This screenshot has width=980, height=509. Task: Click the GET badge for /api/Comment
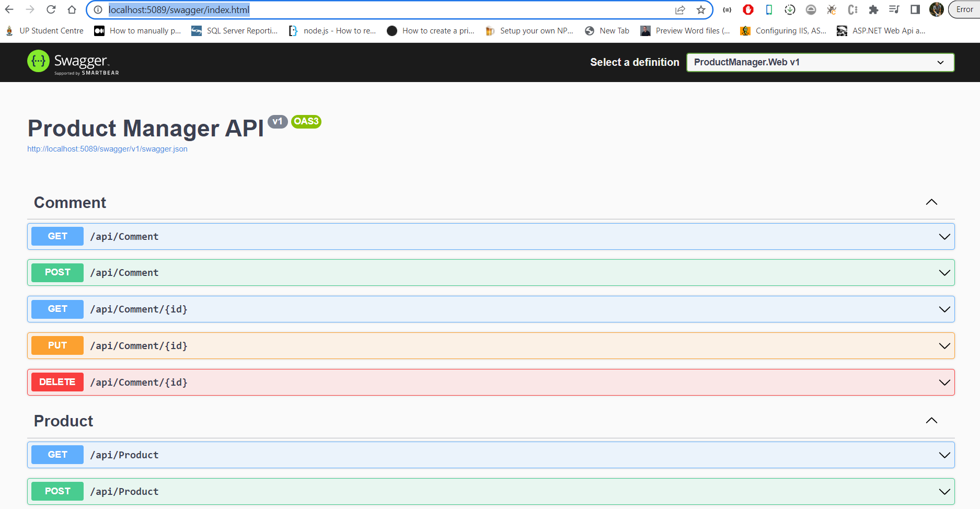(x=57, y=236)
